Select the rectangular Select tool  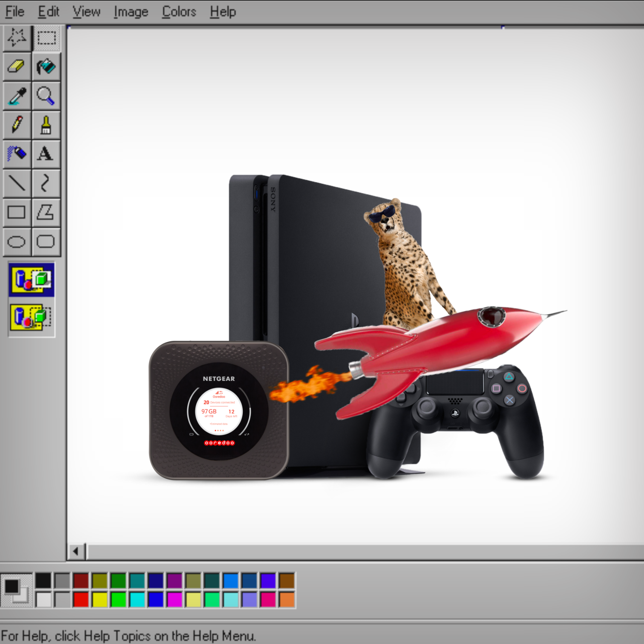pyautogui.click(x=46, y=38)
